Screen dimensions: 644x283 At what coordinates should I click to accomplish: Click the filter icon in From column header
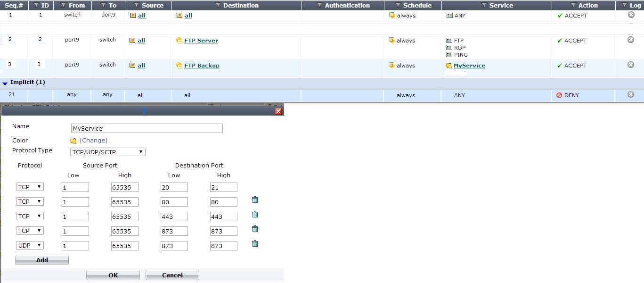pos(63,5)
